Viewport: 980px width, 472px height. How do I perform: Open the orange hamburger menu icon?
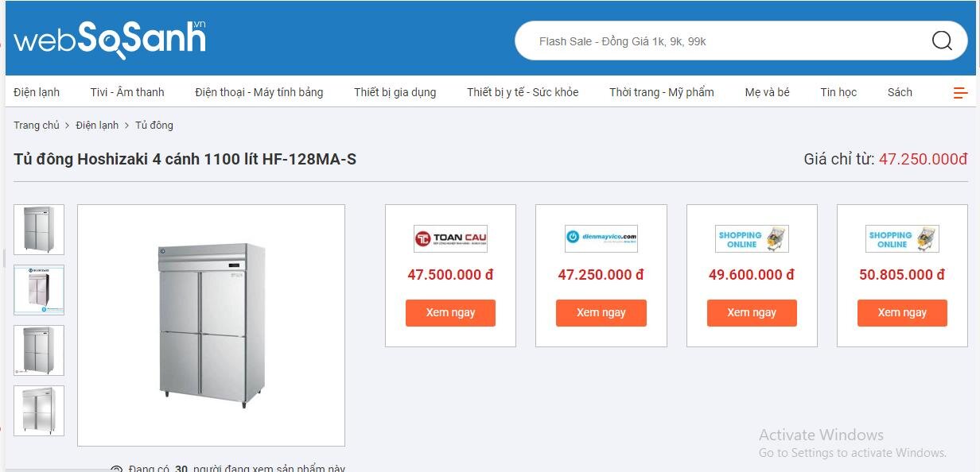pos(960,92)
